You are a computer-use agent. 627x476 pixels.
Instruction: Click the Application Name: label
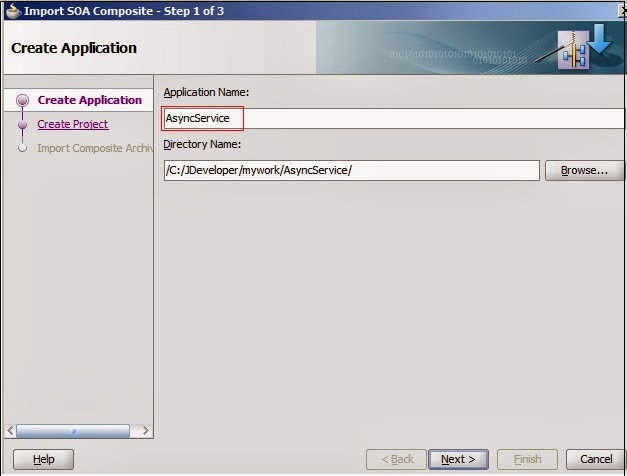[x=206, y=92]
